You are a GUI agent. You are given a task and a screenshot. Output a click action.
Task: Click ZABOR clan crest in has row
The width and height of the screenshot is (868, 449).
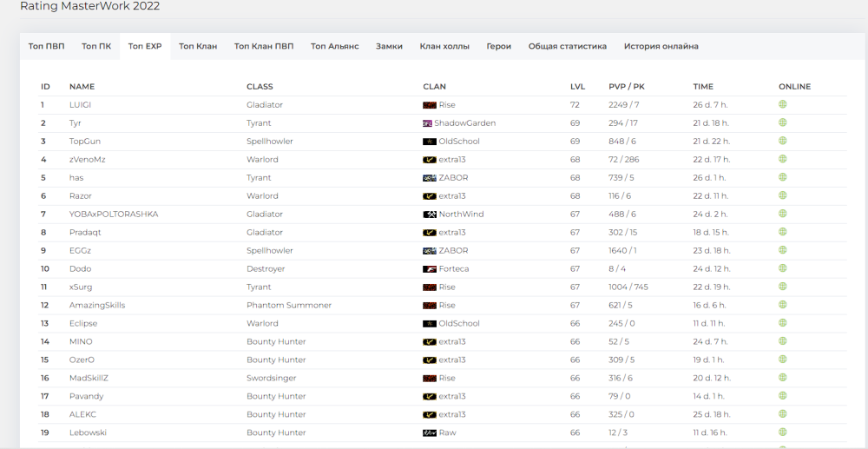430,178
